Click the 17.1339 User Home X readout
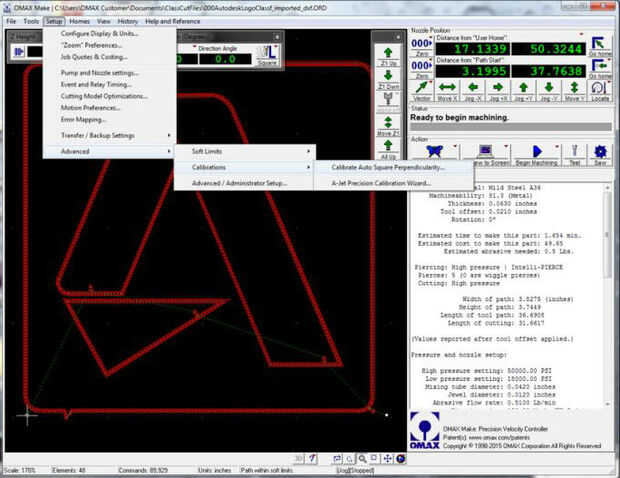The width and height of the screenshot is (620, 478). [472, 49]
